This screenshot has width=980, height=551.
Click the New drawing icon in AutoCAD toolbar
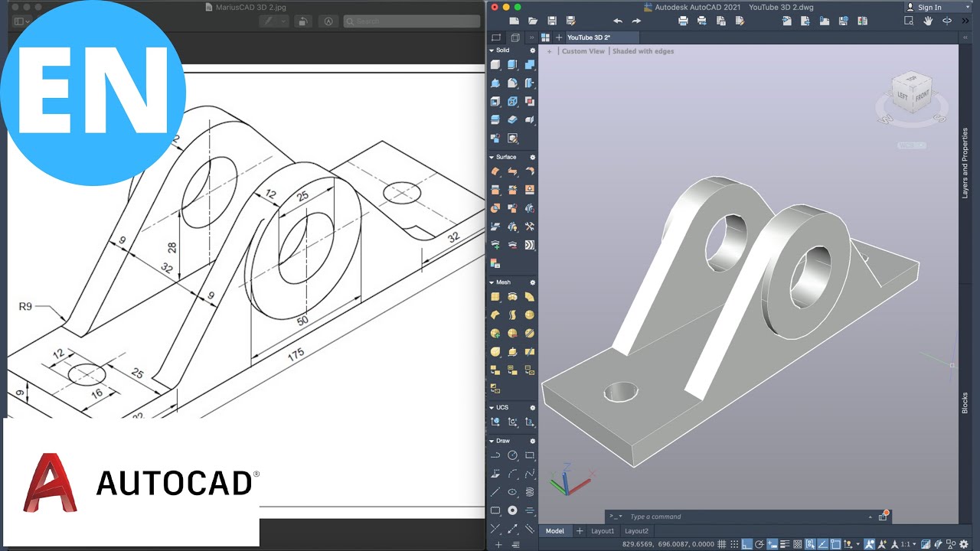tap(514, 21)
